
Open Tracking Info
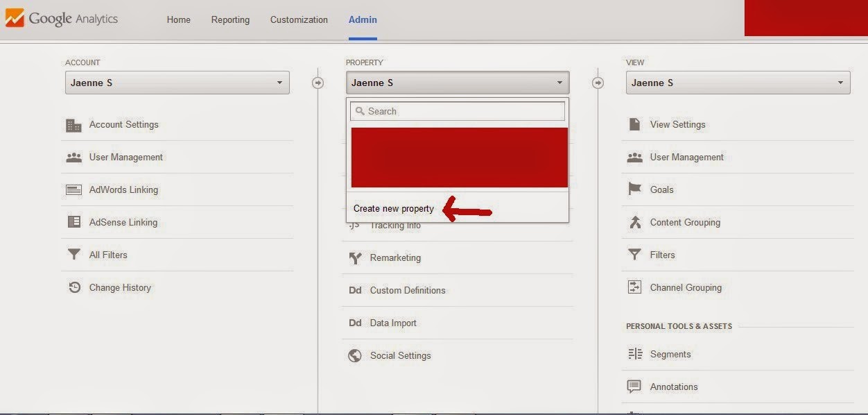(395, 226)
